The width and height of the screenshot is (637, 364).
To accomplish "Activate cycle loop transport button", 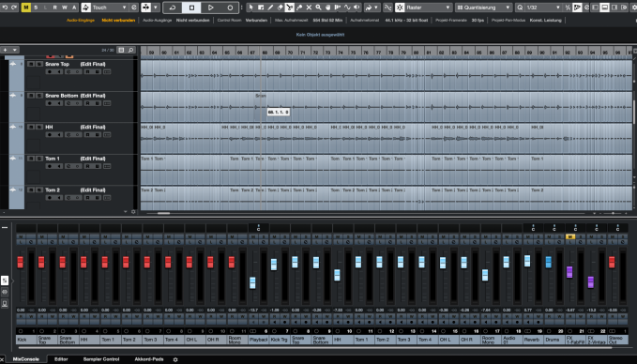I will point(173,8).
